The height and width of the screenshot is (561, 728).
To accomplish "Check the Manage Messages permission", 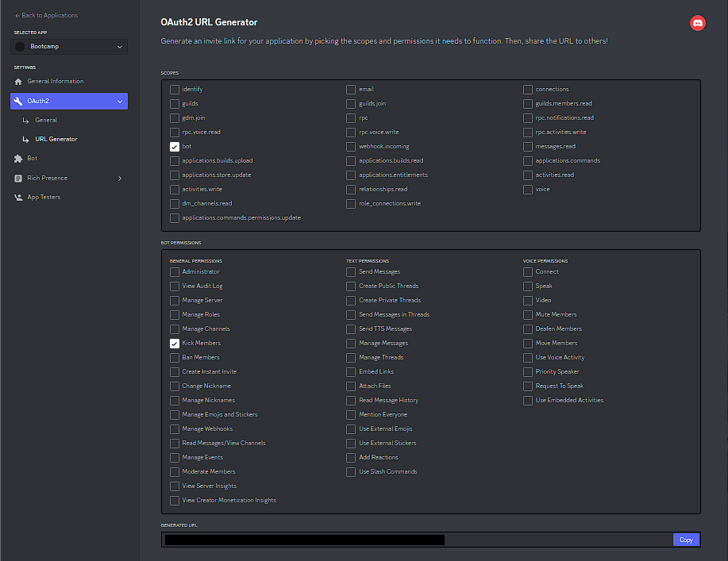I will tap(351, 344).
